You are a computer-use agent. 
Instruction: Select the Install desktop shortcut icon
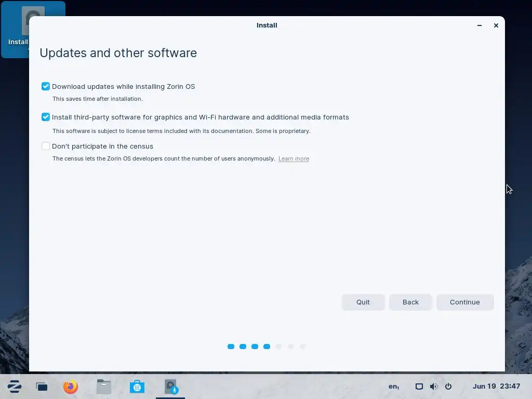pos(15,30)
